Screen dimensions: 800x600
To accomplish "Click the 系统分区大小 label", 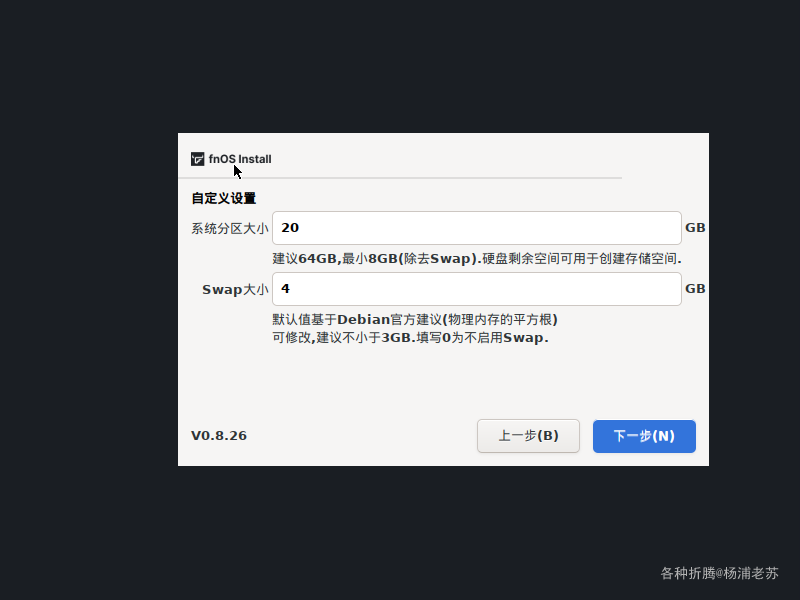I will (x=230, y=229).
